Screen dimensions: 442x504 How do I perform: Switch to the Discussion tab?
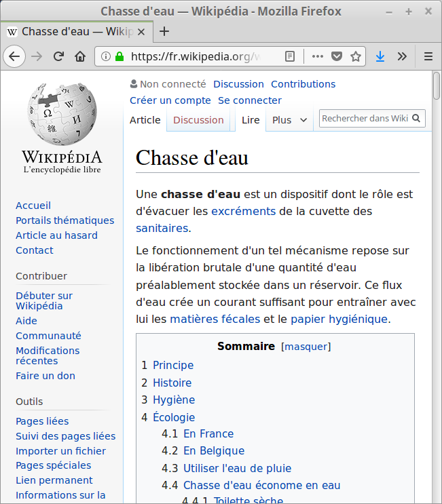(198, 120)
